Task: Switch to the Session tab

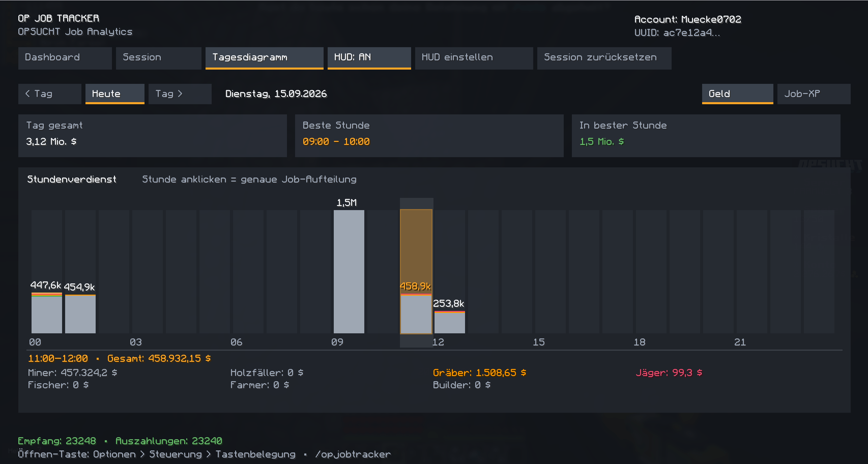Action: pyautogui.click(x=158, y=58)
